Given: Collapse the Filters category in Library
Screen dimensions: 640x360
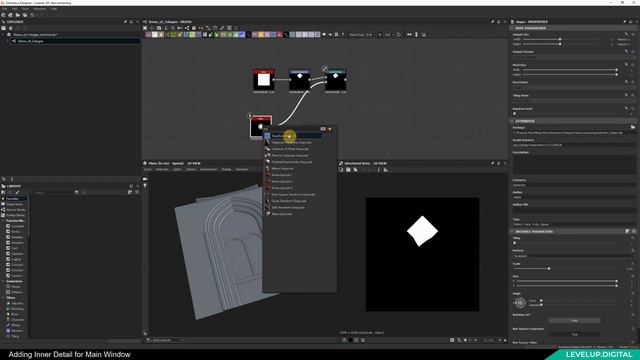Looking at the screenshot, I should [3, 298].
